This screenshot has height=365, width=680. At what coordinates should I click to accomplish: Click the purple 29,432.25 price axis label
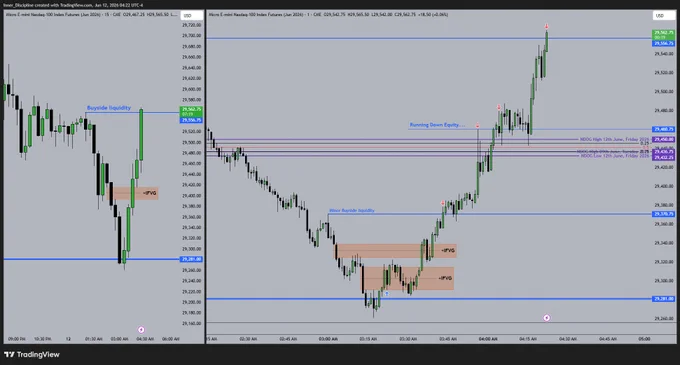(x=664, y=157)
